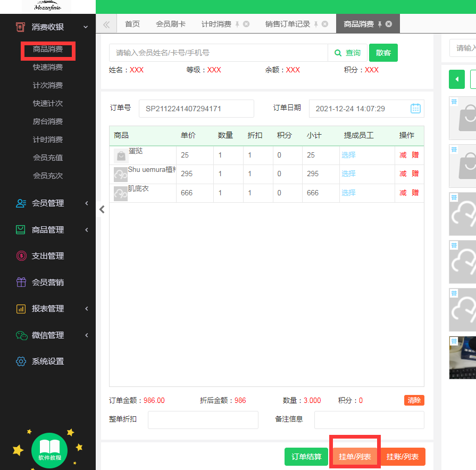The image size is (476, 470).
Task: Click the 挂单/列表 button
Action: (x=355, y=457)
